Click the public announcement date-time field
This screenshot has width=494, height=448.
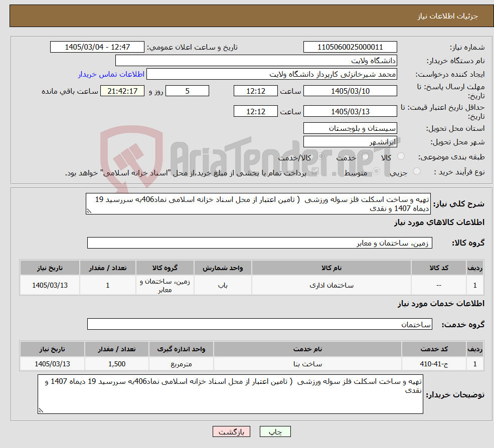tap(97, 47)
